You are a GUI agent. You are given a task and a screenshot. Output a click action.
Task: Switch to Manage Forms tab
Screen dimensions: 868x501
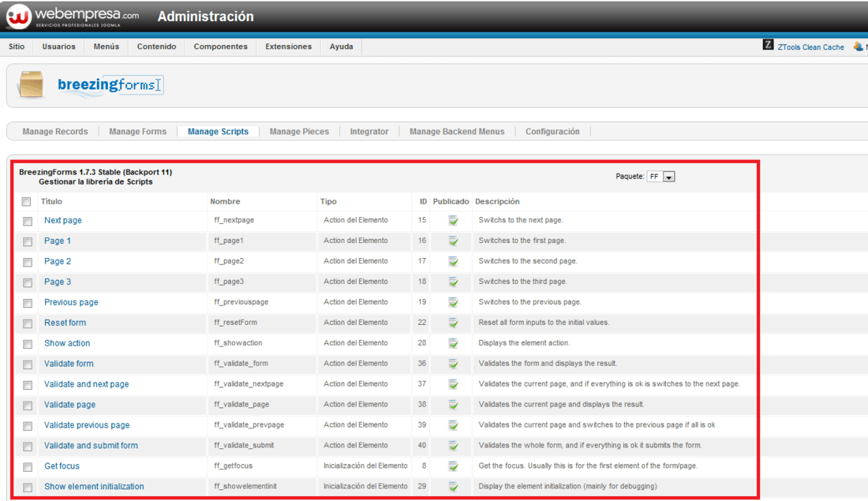(138, 132)
